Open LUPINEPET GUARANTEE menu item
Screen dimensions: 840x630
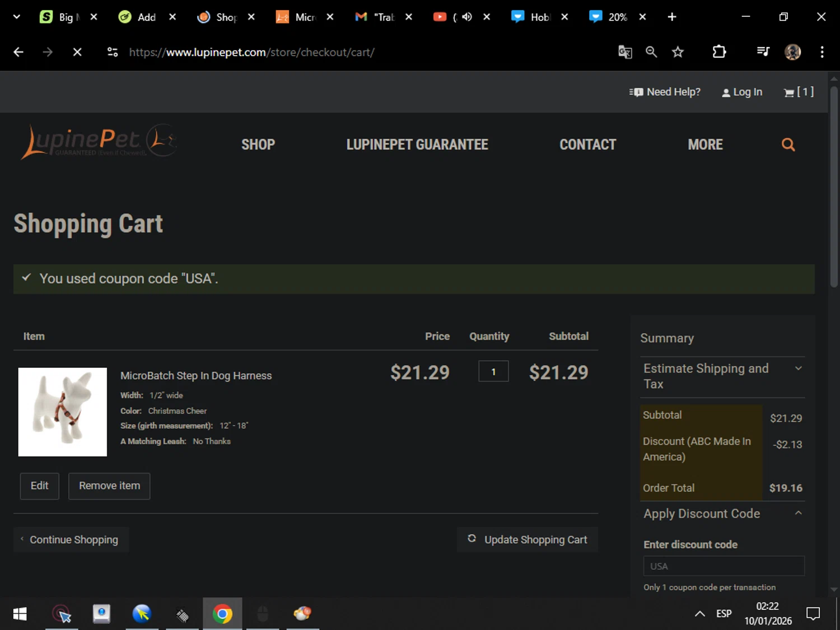tap(417, 144)
